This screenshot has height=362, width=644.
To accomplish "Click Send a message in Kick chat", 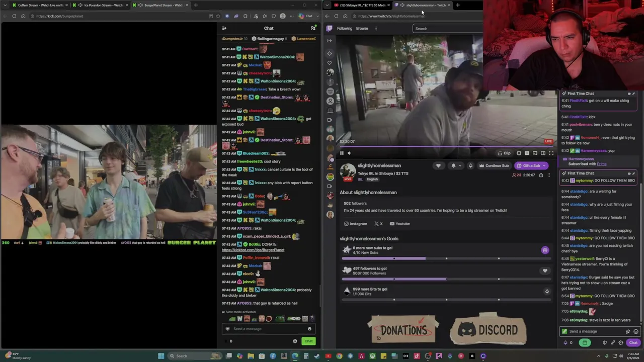I will 269,329.
